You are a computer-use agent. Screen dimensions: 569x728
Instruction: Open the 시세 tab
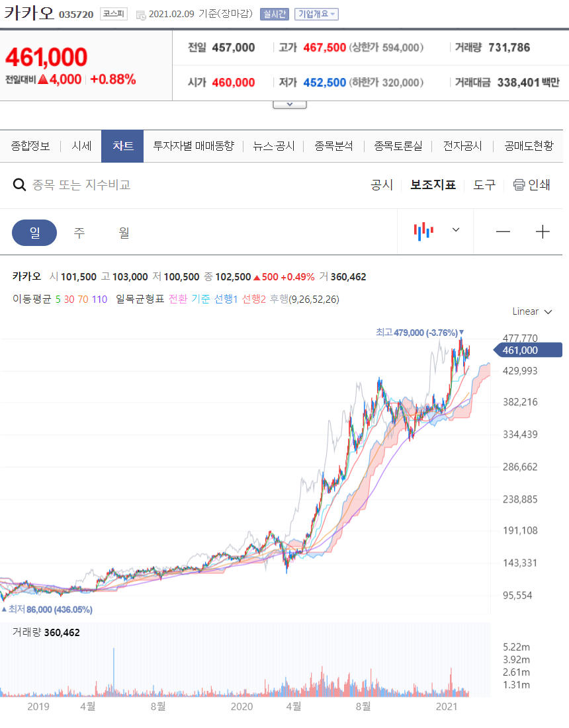[81, 146]
